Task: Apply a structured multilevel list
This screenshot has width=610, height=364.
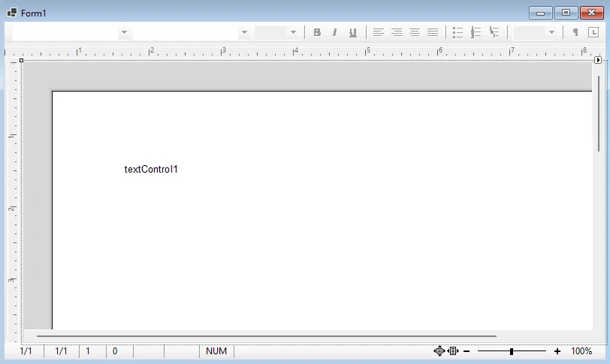Action: (494, 32)
